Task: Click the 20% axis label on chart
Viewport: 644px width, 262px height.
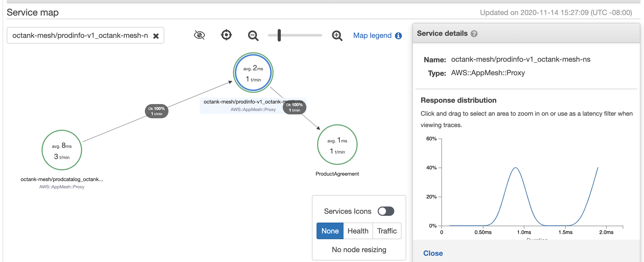Action: (x=431, y=197)
